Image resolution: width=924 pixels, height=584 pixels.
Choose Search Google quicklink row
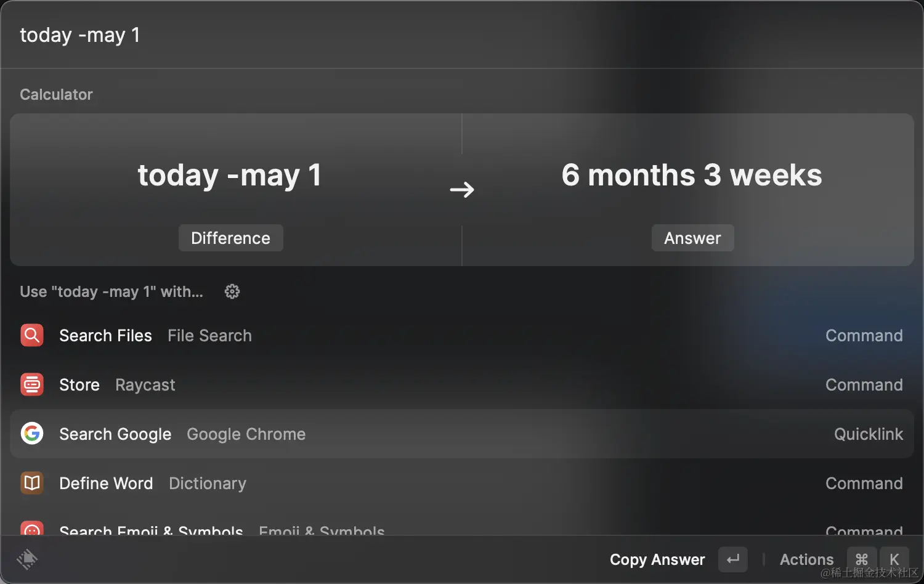coord(462,434)
